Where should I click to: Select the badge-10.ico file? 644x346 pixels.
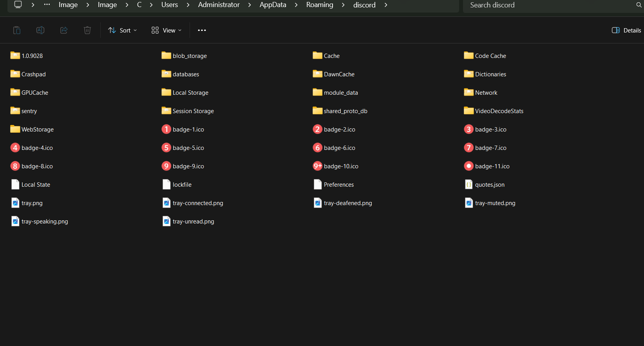click(x=336, y=166)
